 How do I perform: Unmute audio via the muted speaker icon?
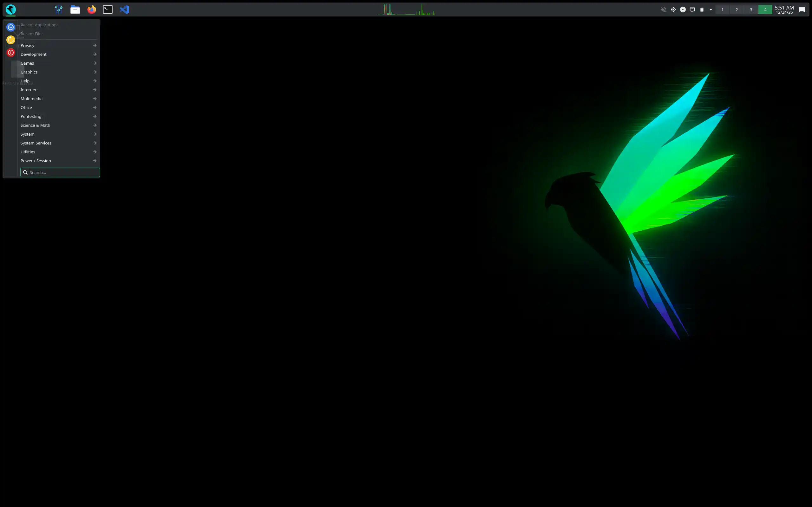coord(664,10)
